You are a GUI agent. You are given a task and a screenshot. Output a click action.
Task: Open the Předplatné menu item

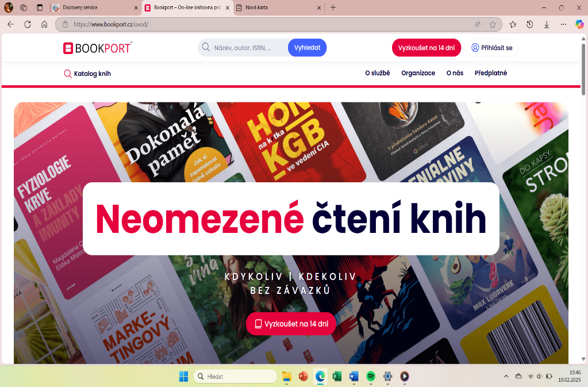pos(490,73)
